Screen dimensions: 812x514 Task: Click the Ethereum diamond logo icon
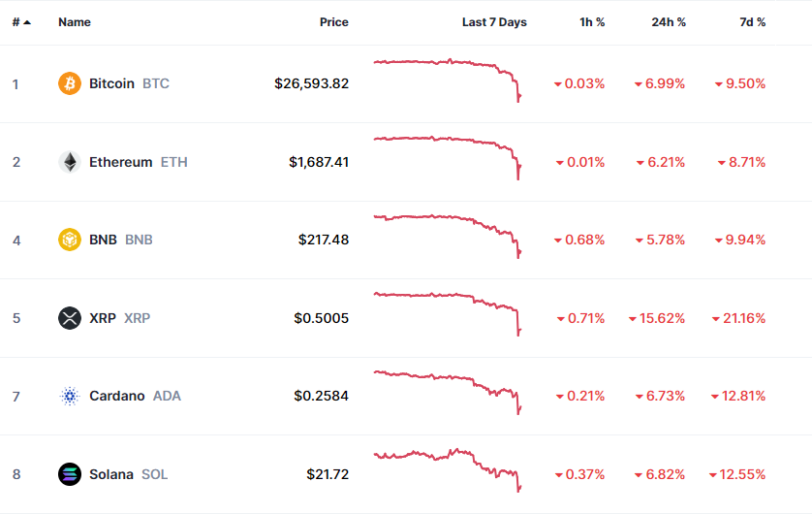70,162
